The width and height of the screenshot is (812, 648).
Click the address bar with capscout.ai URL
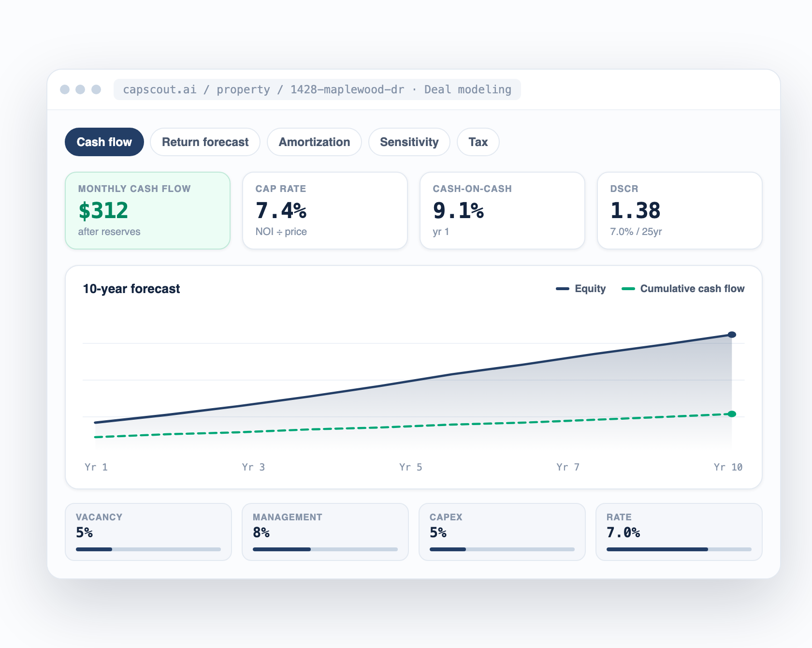[317, 89]
